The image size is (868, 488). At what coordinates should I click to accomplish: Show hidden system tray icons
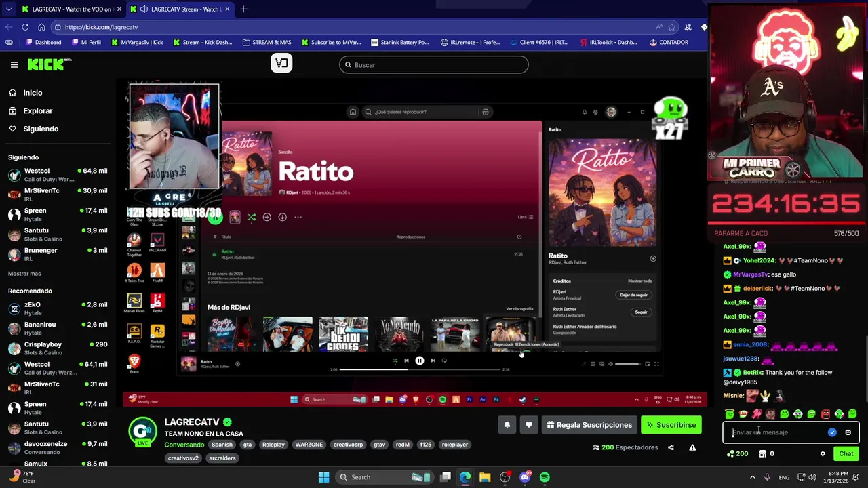coord(752,477)
